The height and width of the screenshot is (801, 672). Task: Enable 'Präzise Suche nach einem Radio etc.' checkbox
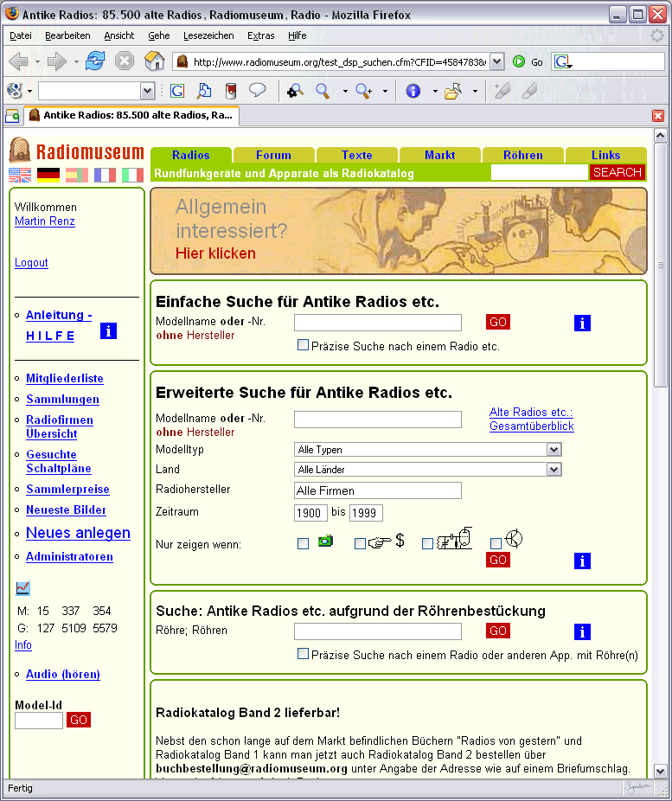click(303, 345)
